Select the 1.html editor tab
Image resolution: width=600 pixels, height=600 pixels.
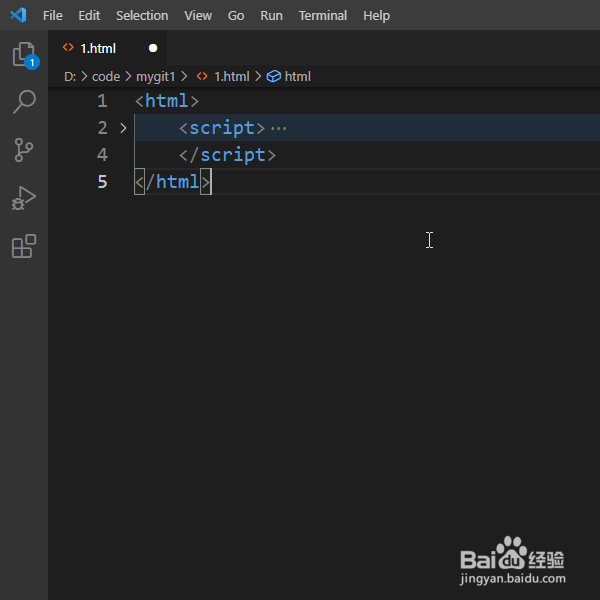pyautogui.click(x=108, y=48)
